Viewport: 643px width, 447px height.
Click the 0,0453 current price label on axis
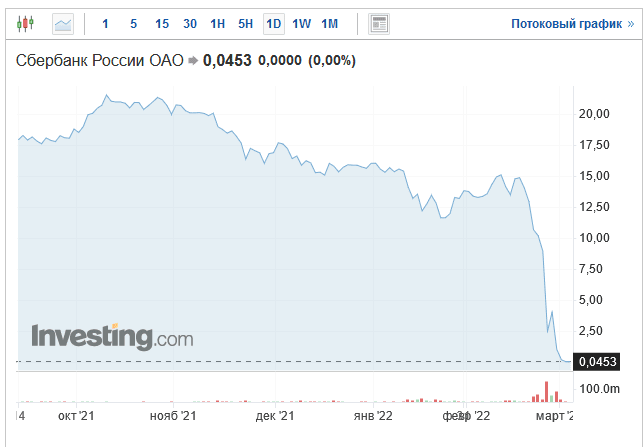[596, 362]
